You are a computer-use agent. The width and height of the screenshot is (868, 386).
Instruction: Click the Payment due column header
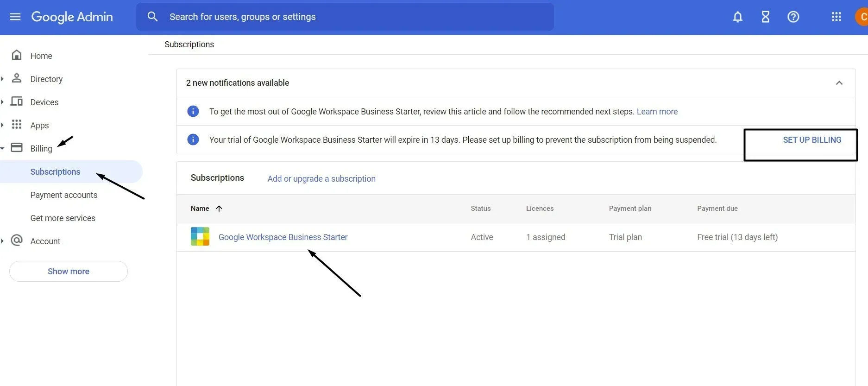pos(717,209)
